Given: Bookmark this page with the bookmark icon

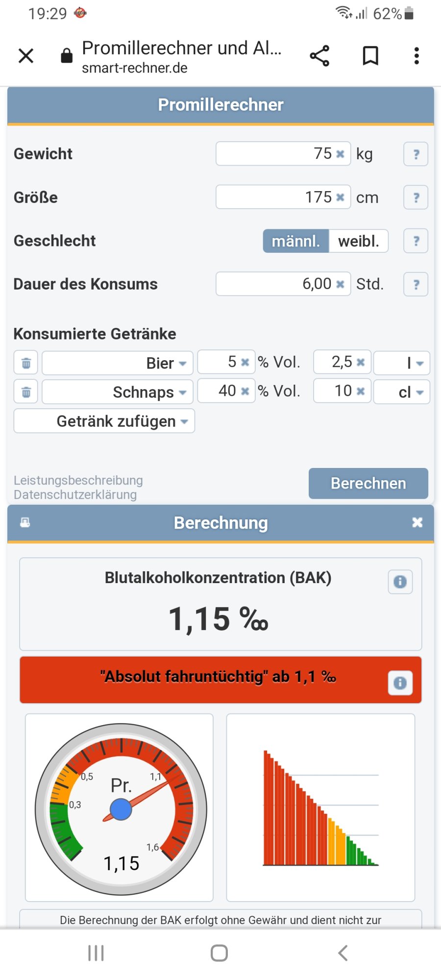Looking at the screenshot, I should click(370, 56).
